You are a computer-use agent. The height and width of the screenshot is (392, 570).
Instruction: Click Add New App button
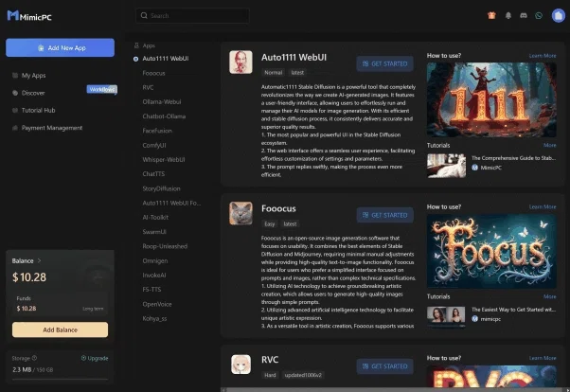(x=60, y=47)
